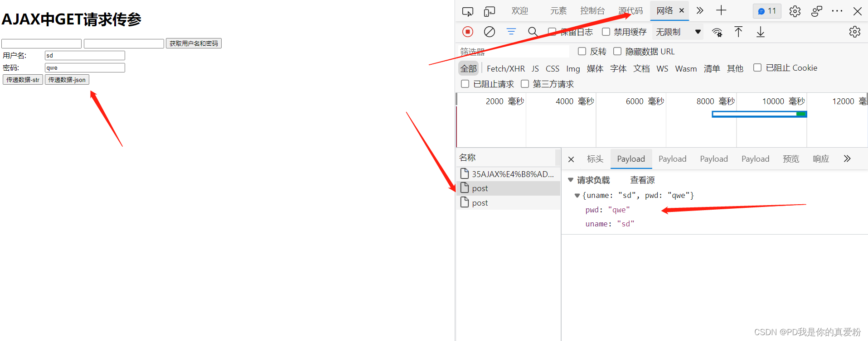The image size is (868, 341).
Task: Close the DevTools panel
Action: [858, 11]
